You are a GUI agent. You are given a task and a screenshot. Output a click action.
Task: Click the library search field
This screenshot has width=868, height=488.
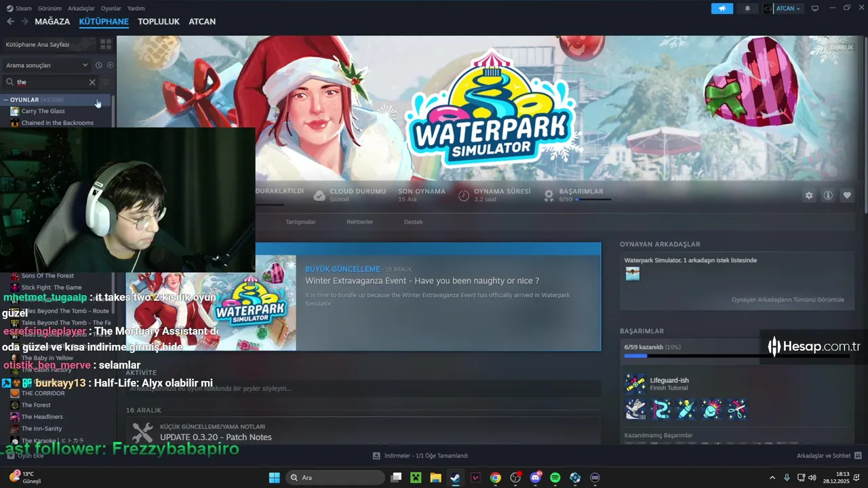coord(51,82)
